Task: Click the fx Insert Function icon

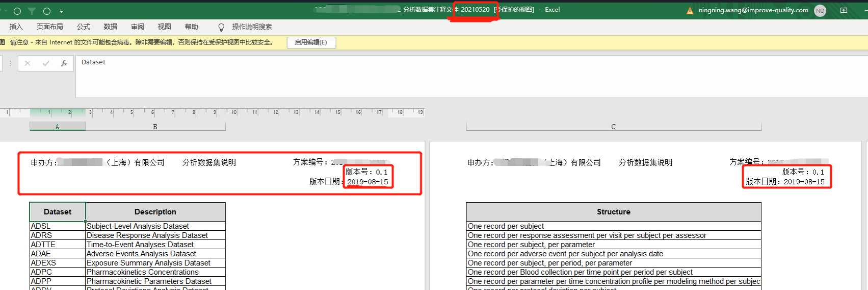Action: click(x=64, y=63)
